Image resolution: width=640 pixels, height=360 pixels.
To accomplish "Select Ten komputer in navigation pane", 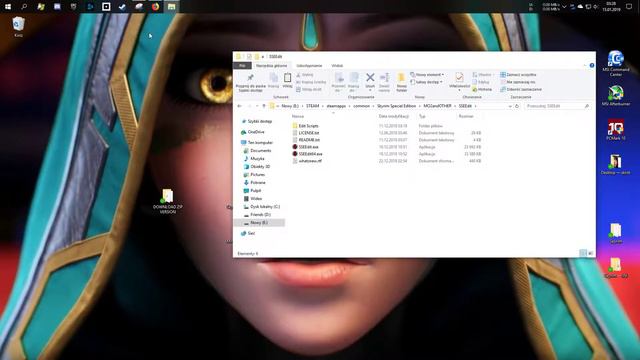I will coord(257,142).
